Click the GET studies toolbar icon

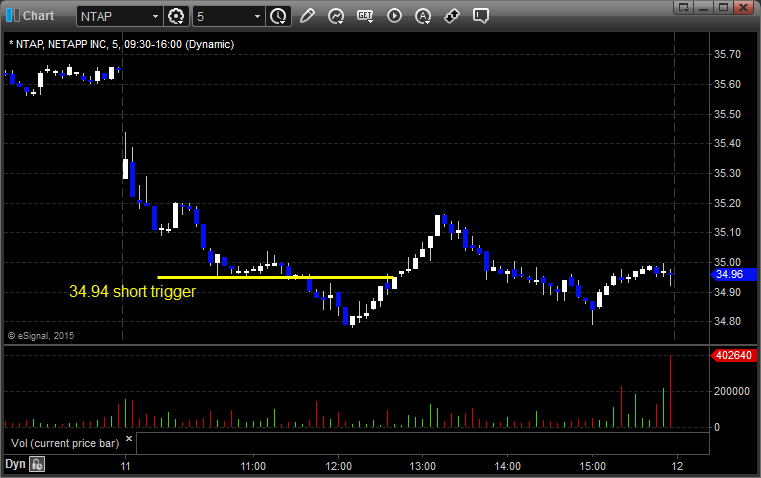coord(365,16)
